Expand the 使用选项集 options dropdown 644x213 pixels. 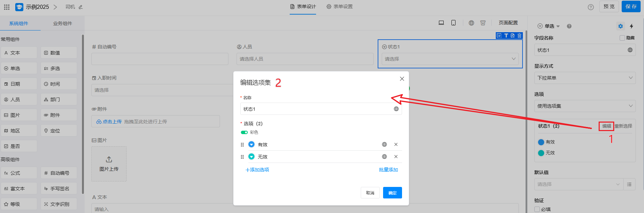(x=584, y=106)
